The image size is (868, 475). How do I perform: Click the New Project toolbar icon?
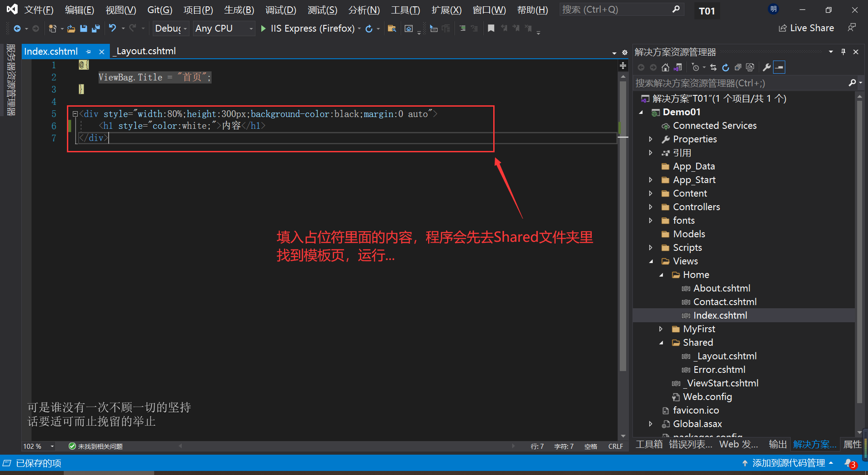(52, 28)
